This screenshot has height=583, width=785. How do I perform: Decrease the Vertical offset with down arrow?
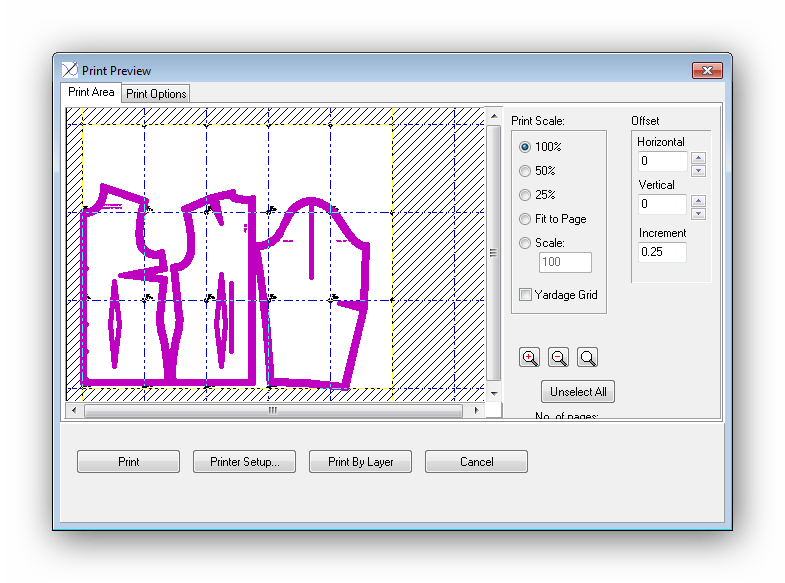[698, 214]
